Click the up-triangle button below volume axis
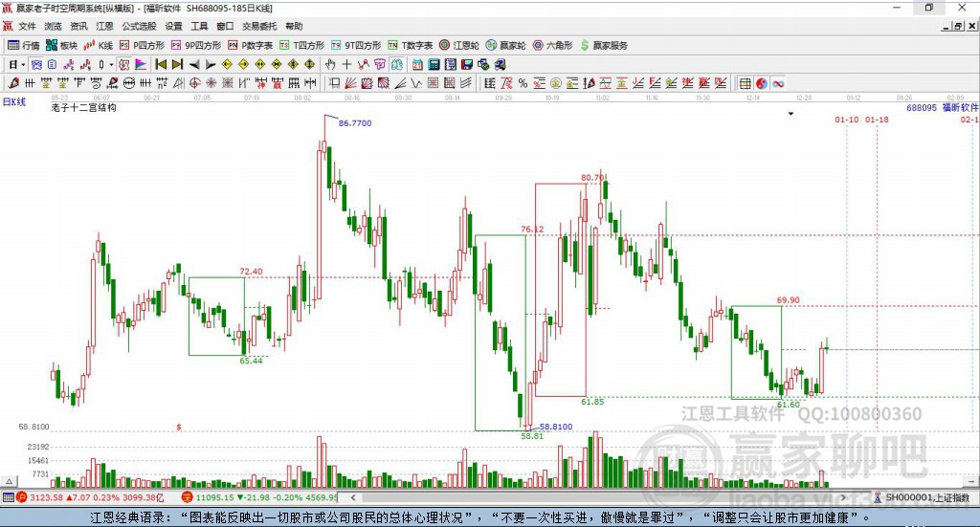 pos(9,481)
